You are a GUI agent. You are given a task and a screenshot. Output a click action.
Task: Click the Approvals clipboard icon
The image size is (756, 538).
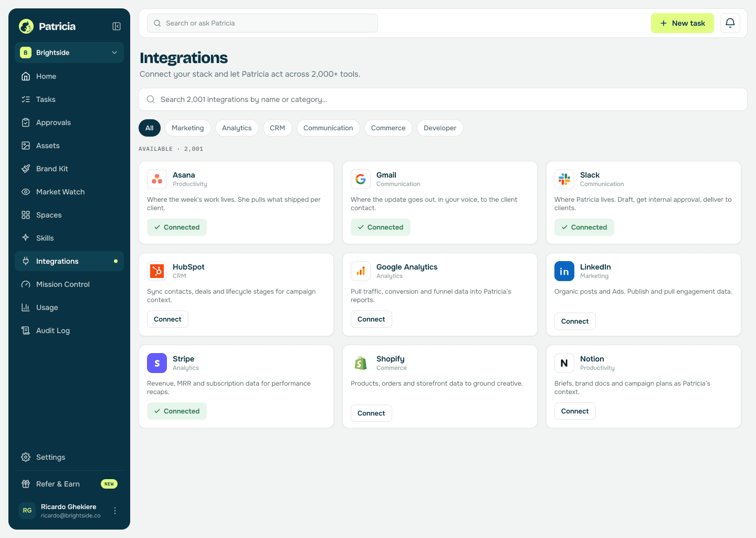(x=26, y=122)
